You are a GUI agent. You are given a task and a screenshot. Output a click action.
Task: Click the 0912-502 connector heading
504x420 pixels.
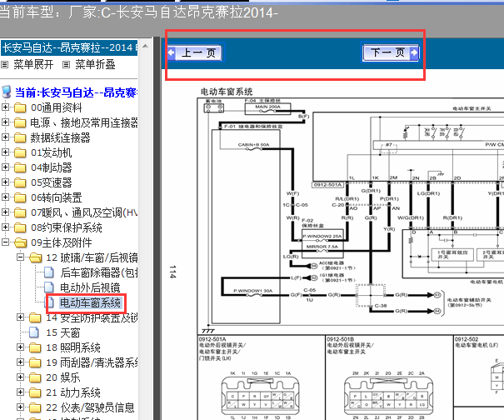467,339
